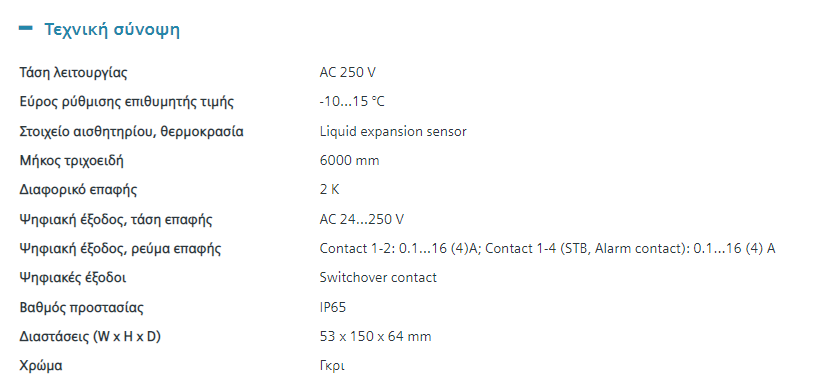Select the Μήκος τριχοειδή label
The height and width of the screenshot is (390, 815).
click(72, 161)
